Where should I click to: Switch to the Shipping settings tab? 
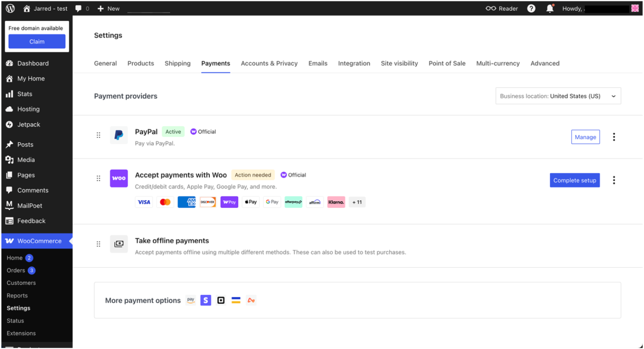[x=177, y=63]
